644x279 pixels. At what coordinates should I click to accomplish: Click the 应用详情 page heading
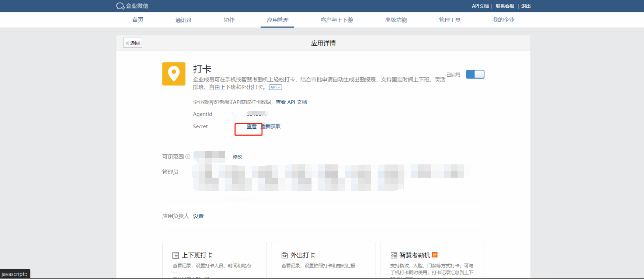323,43
